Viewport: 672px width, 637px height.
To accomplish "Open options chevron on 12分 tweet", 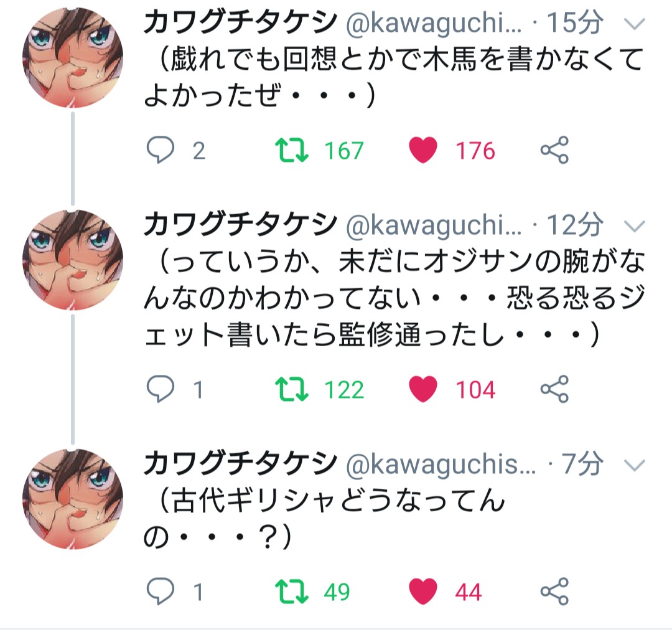I will pyautogui.click(x=635, y=226).
